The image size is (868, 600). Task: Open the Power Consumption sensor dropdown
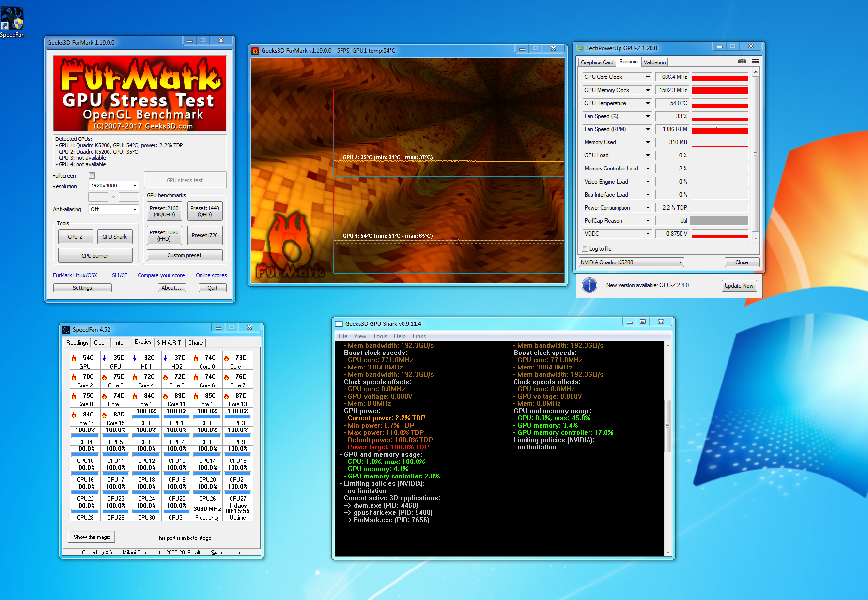(x=617, y=208)
